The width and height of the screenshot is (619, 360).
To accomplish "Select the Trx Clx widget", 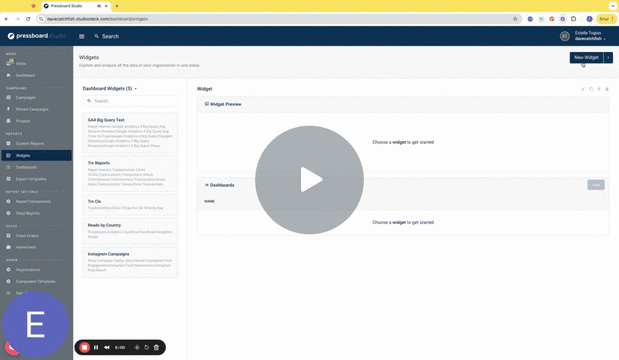I will coord(130,204).
